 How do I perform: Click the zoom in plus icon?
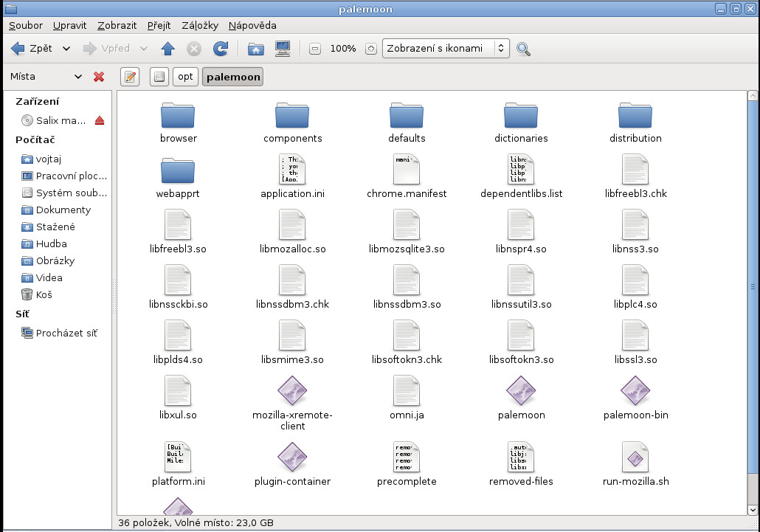371,49
